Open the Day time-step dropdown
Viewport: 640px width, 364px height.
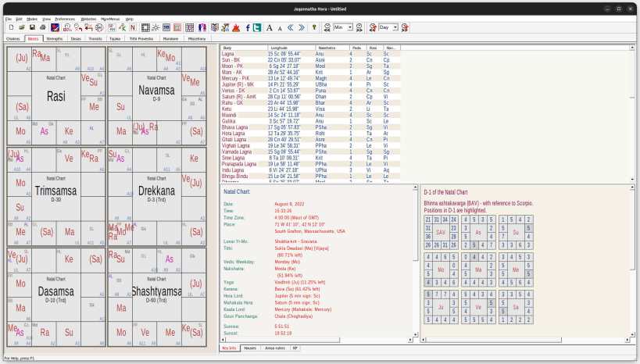point(395,27)
